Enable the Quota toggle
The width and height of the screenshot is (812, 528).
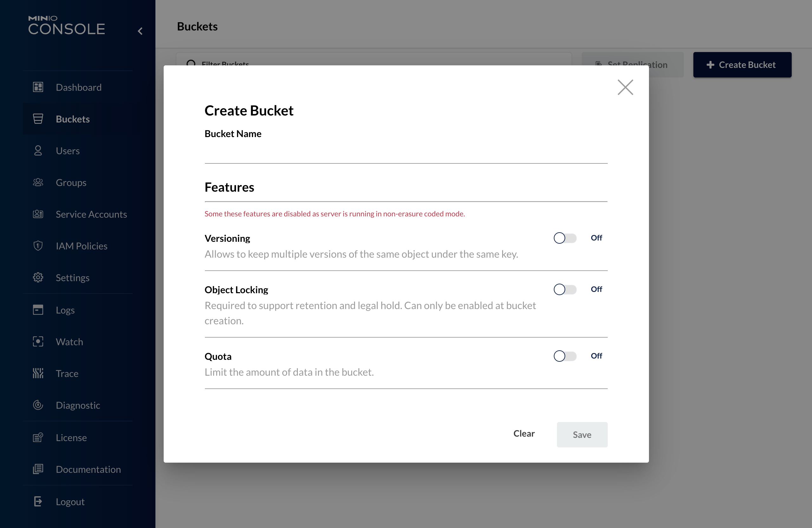click(x=565, y=356)
